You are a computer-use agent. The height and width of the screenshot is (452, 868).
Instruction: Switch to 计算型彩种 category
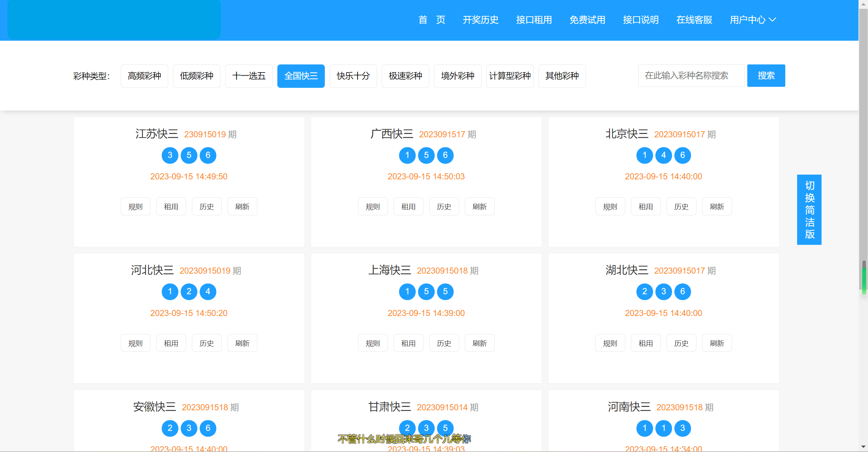510,76
